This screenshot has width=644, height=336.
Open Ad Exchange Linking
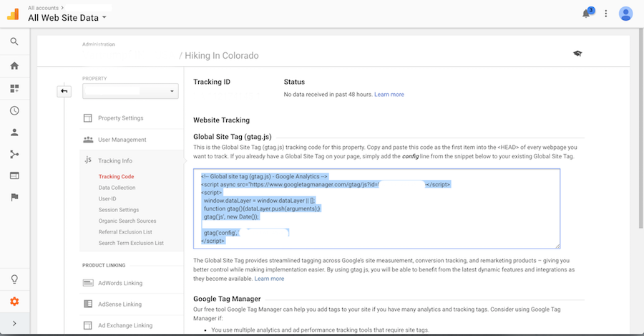(x=125, y=325)
